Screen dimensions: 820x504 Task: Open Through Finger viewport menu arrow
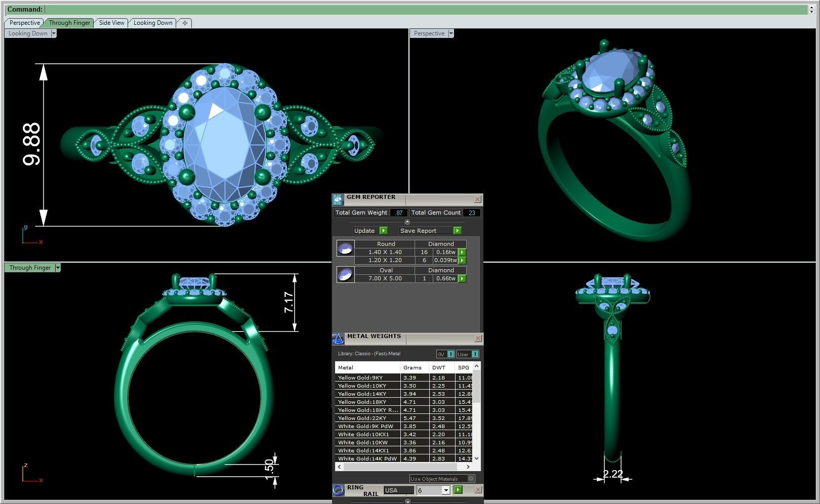click(58, 268)
